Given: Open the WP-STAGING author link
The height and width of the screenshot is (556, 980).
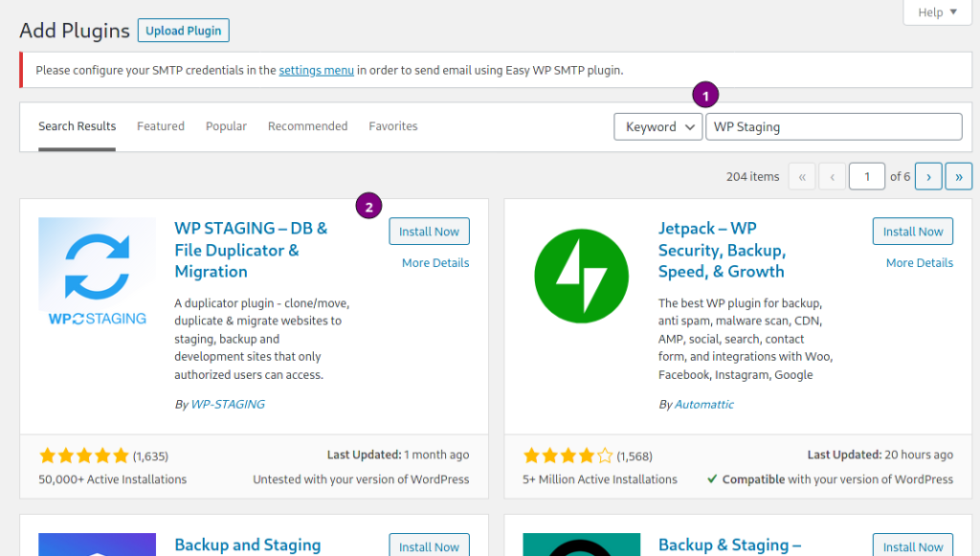Looking at the screenshot, I should pos(228,404).
